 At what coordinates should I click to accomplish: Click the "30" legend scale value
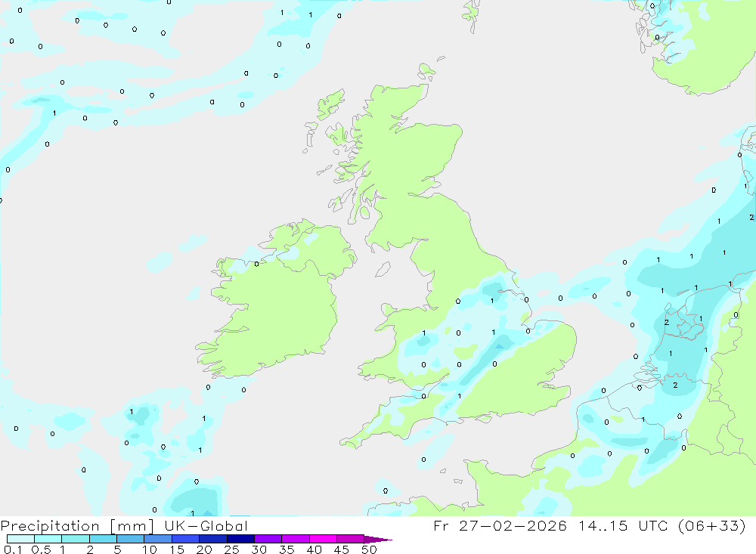(x=259, y=549)
